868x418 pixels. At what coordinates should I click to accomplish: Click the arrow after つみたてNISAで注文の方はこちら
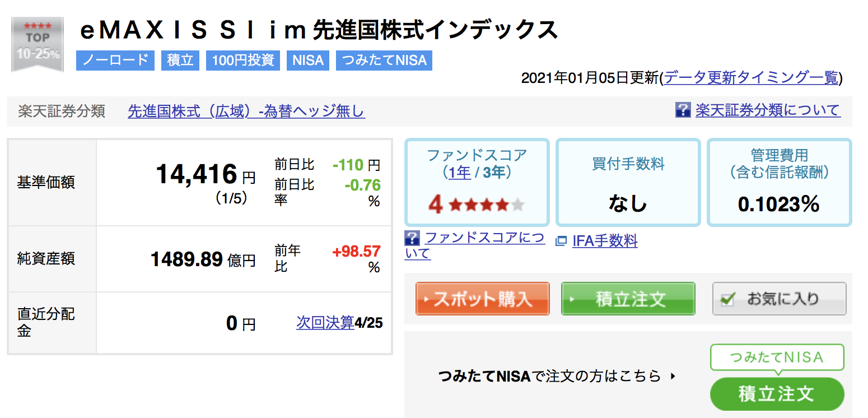point(673,376)
